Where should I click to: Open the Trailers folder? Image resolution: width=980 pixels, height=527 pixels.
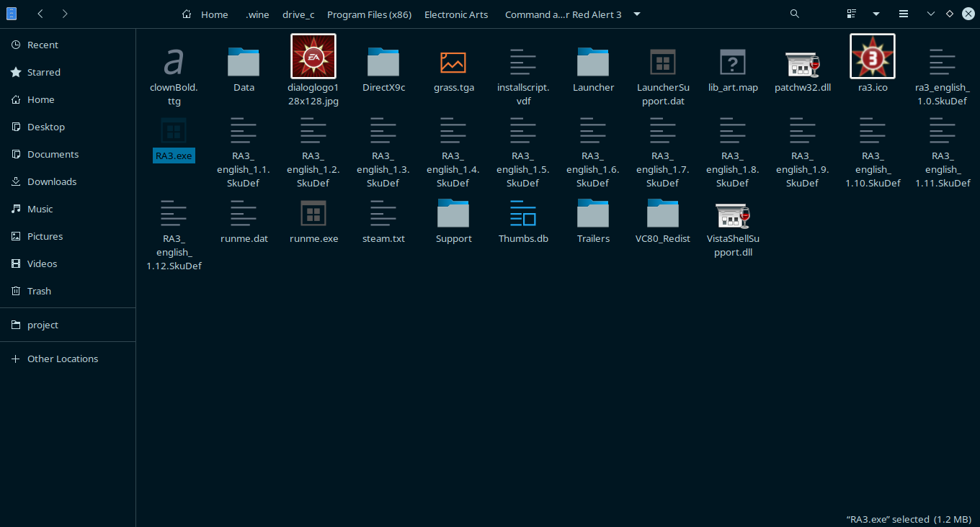click(593, 213)
